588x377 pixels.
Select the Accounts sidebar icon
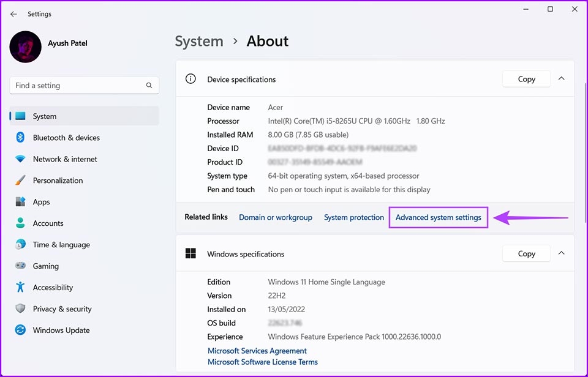click(x=19, y=223)
